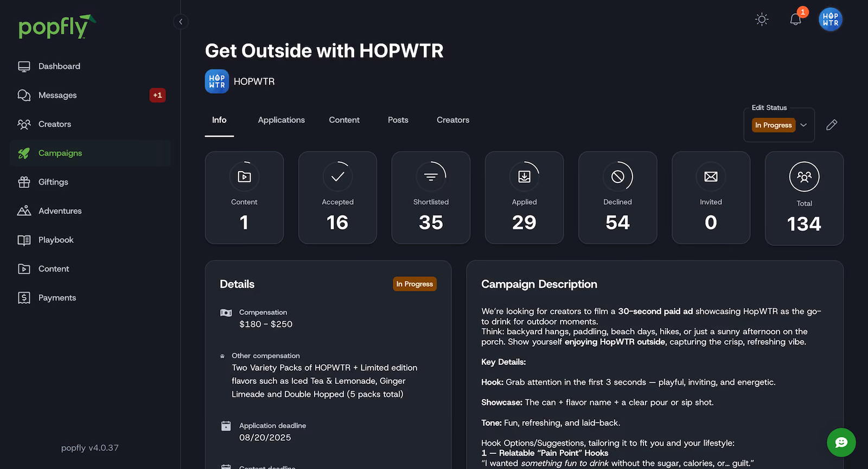
Task: Click the HOPWTR brand name
Action: pos(254,81)
